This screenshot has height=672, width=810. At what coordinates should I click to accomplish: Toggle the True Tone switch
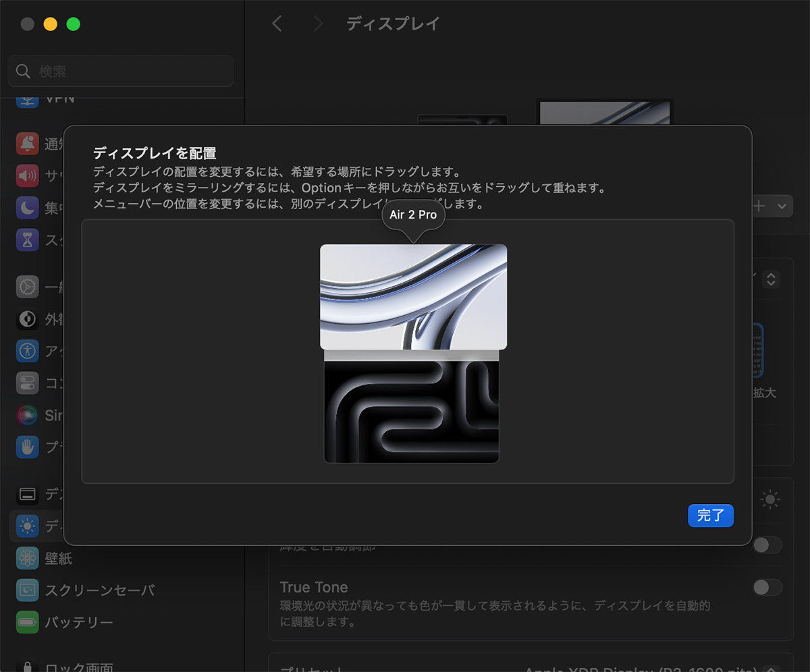pos(767,587)
